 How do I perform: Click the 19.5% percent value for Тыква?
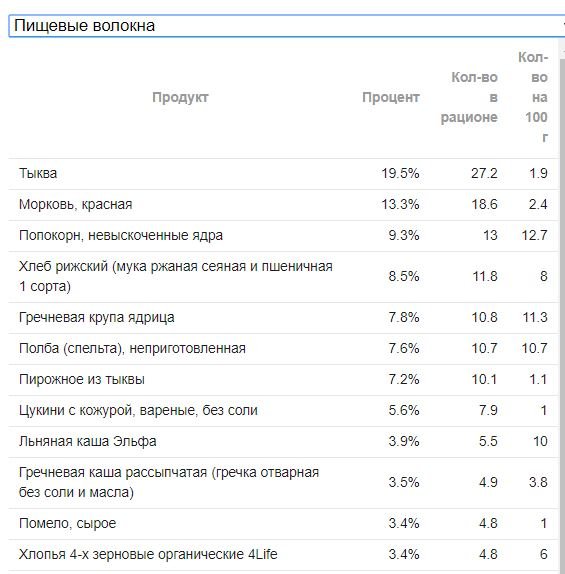[400, 174]
